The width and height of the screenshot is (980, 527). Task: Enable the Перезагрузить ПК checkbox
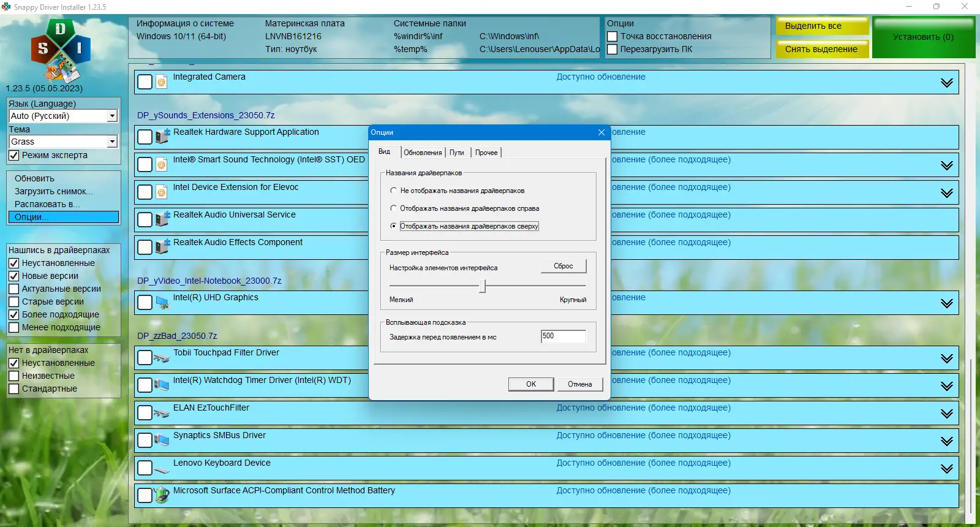point(612,49)
